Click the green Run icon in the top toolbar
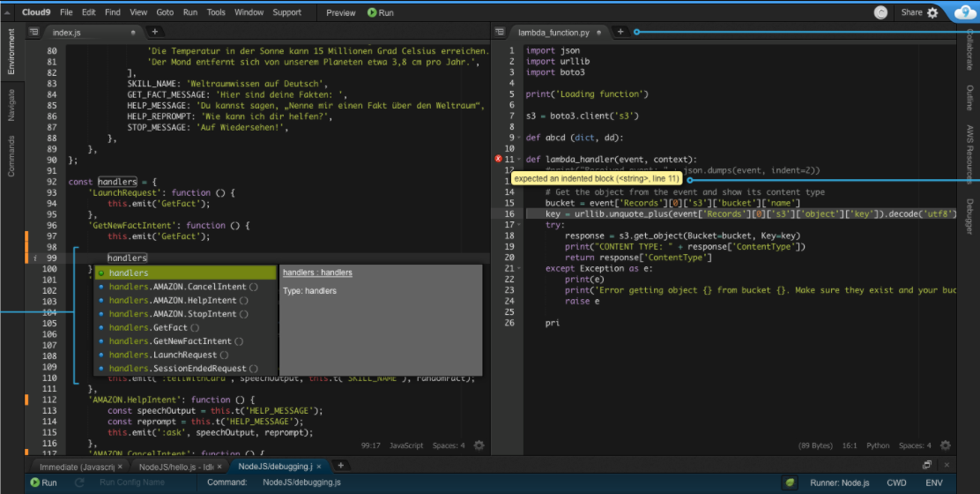 [372, 12]
